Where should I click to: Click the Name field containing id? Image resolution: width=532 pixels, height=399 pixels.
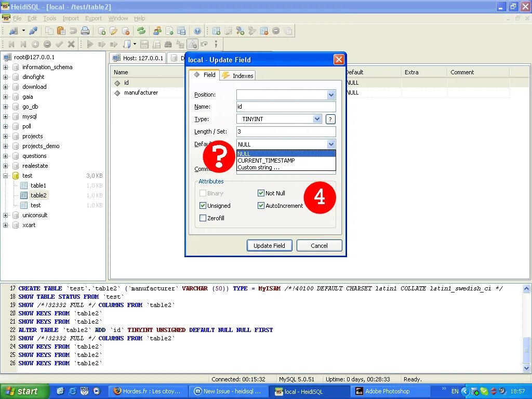pos(286,107)
